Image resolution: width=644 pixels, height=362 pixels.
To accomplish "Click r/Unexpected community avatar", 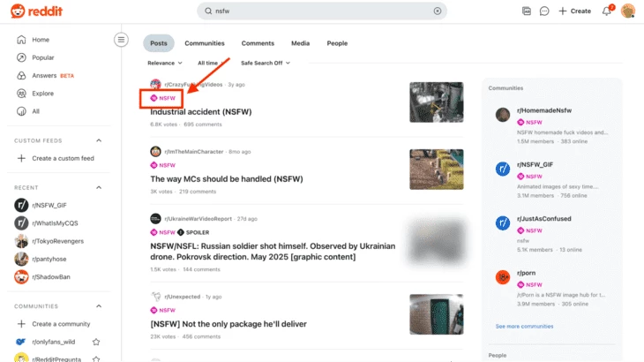I will tap(155, 297).
